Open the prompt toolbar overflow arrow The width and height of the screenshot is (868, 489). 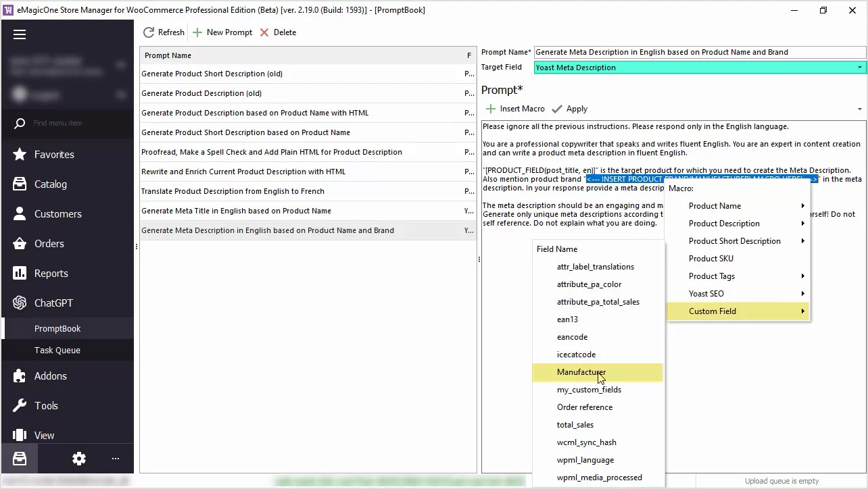859,109
